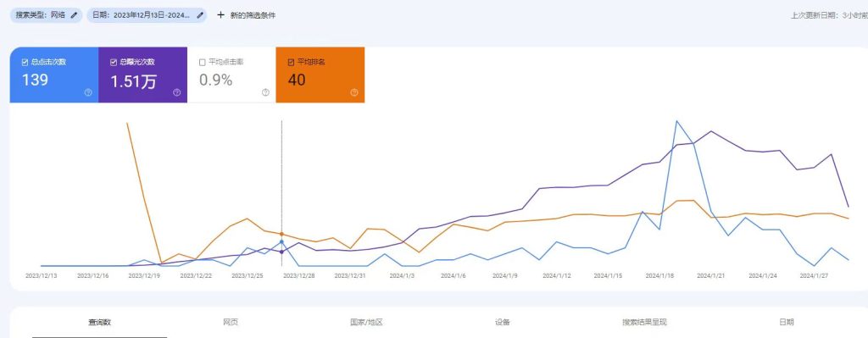Select the 查询数 tab
Screen dimensions: 868x338
pos(100,322)
